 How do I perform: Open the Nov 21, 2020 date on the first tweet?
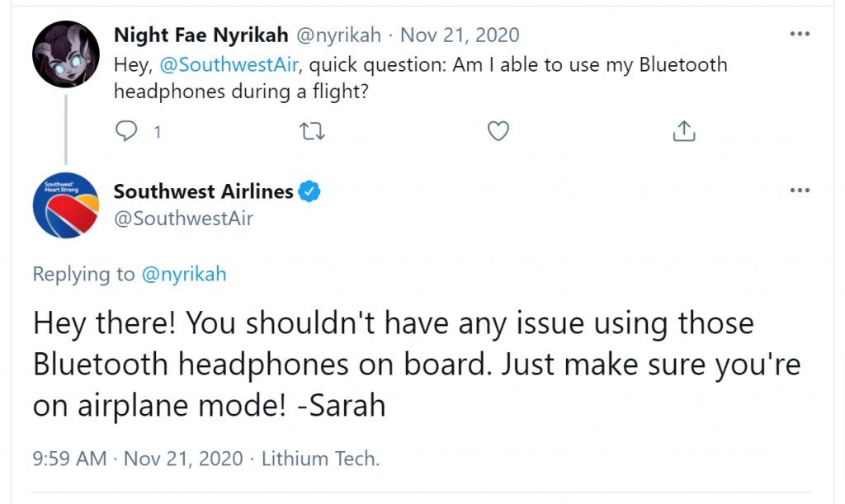(460, 35)
